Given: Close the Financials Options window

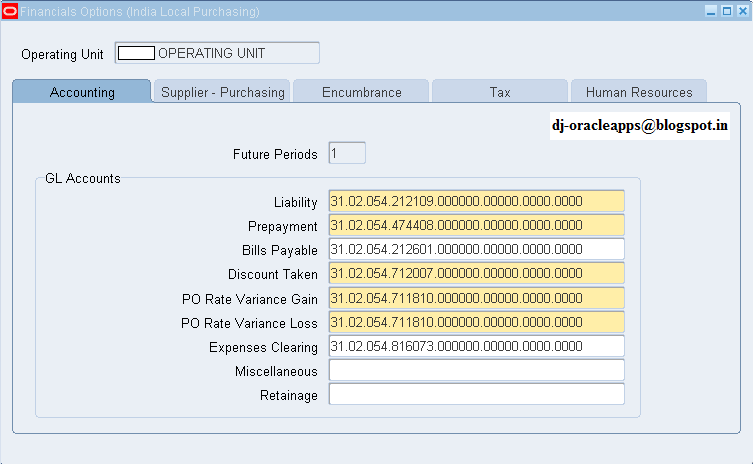Looking at the screenshot, I should [x=742, y=11].
